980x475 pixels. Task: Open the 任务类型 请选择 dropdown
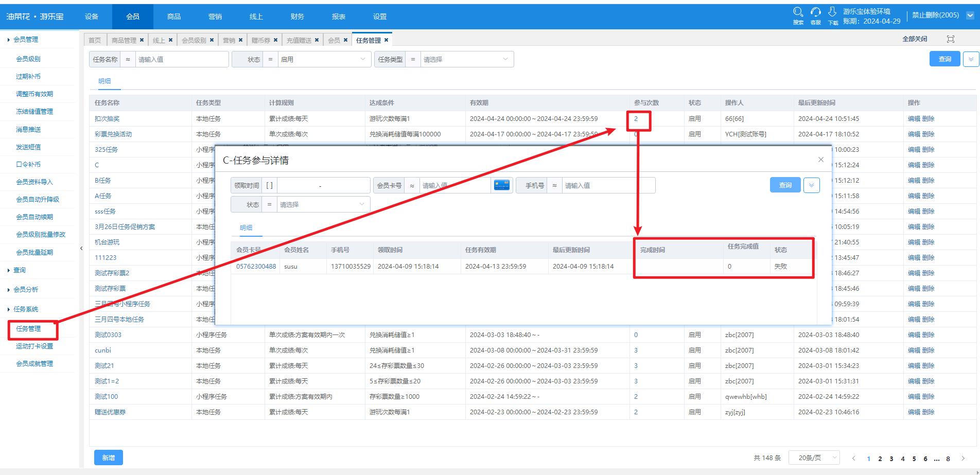[467, 59]
